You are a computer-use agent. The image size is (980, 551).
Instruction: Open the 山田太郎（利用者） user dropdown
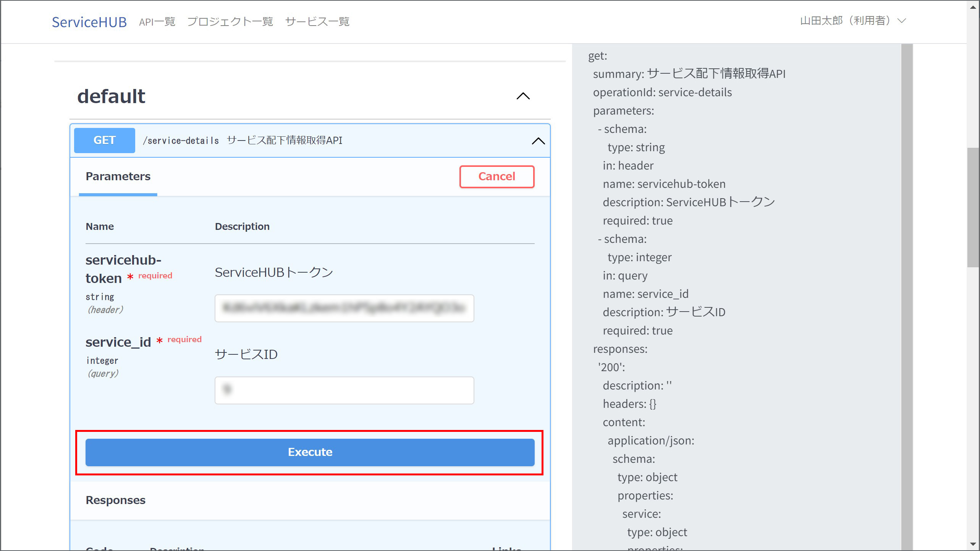853,21
